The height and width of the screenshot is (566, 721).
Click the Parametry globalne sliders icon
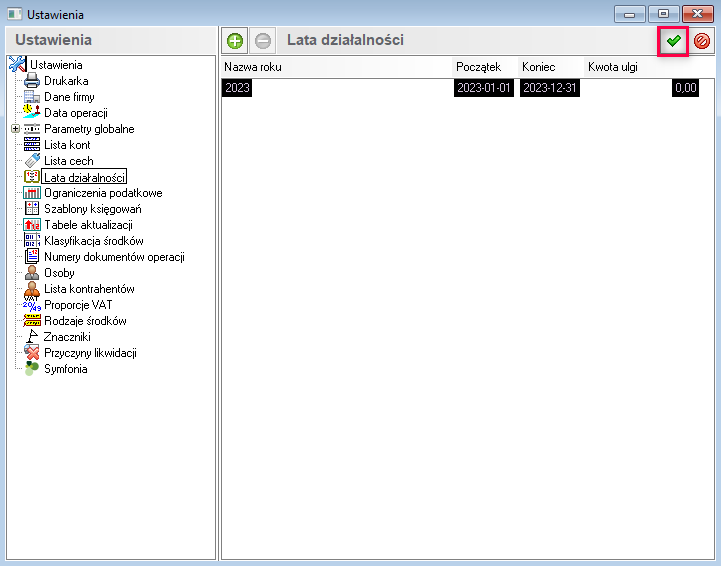pos(32,129)
